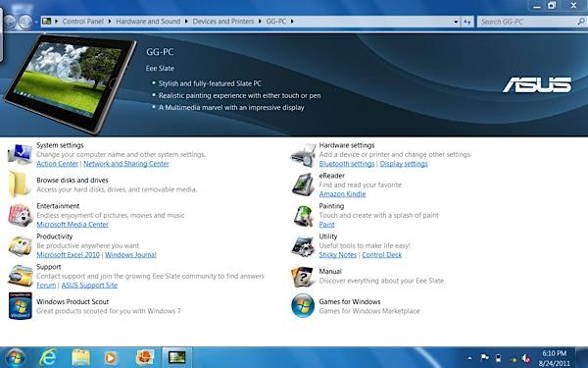The width and height of the screenshot is (588, 368).
Task: Click the Back navigation arrow
Action: (10, 22)
